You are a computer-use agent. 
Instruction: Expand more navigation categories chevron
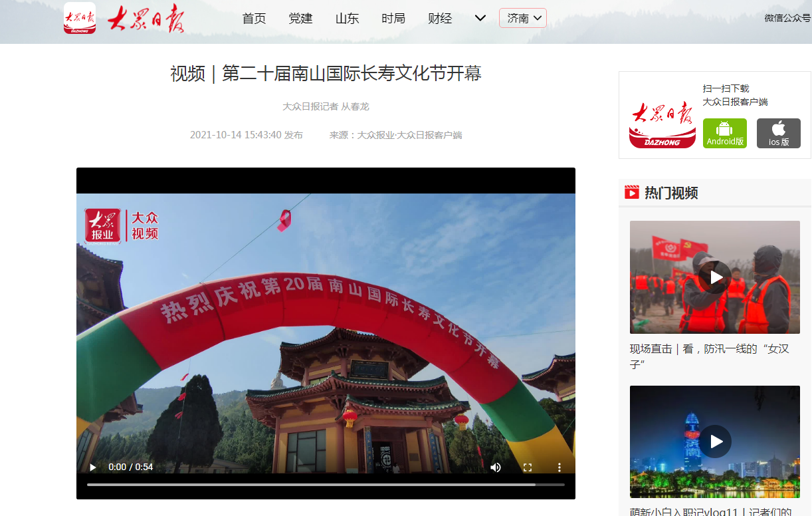tap(480, 18)
